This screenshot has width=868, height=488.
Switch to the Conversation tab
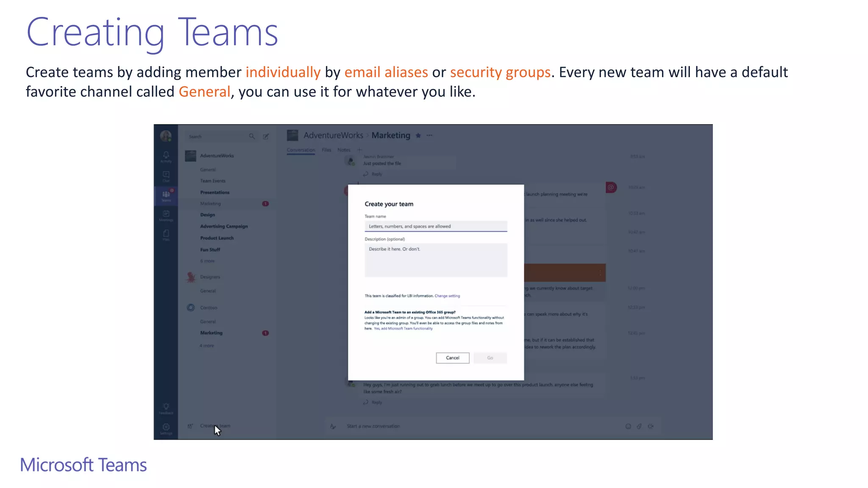(x=301, y=150)
